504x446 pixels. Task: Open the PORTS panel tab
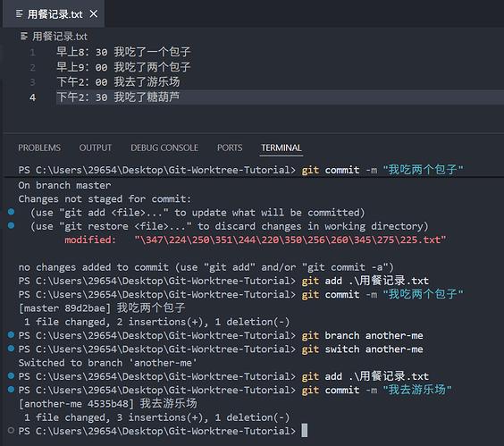(230, 147)
